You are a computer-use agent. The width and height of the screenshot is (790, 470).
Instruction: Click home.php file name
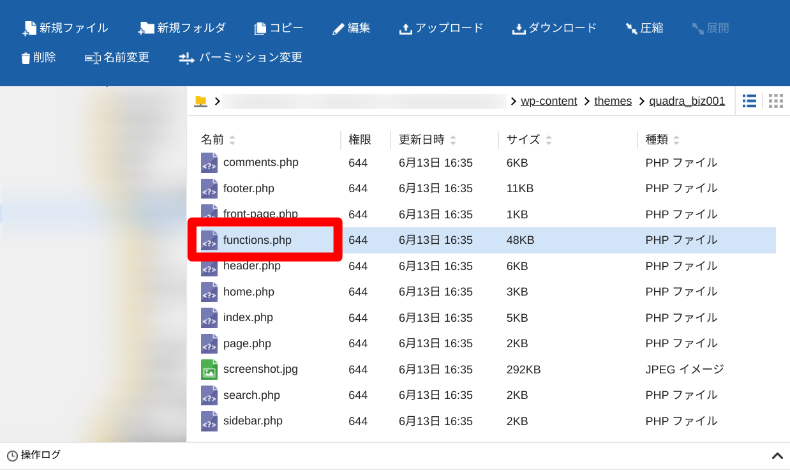[249, 292]
